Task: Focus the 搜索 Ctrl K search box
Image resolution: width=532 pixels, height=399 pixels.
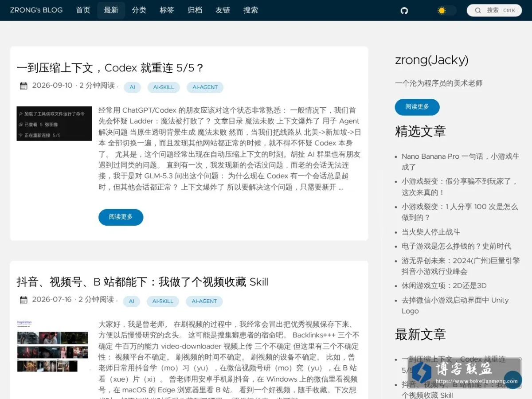Action: pos(495,10)
